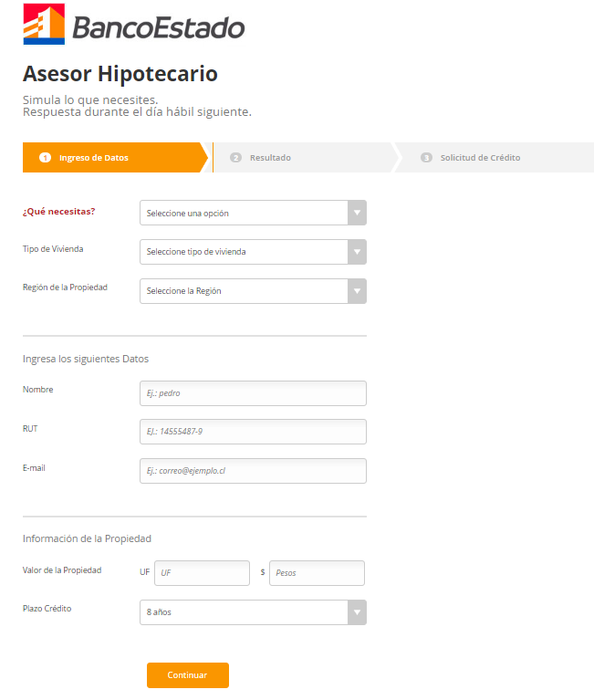Image resolution: width=604 pixels, height=700 pixels.
Task: Select the 'Seleccione una opción' combo box
Action: 244,213
